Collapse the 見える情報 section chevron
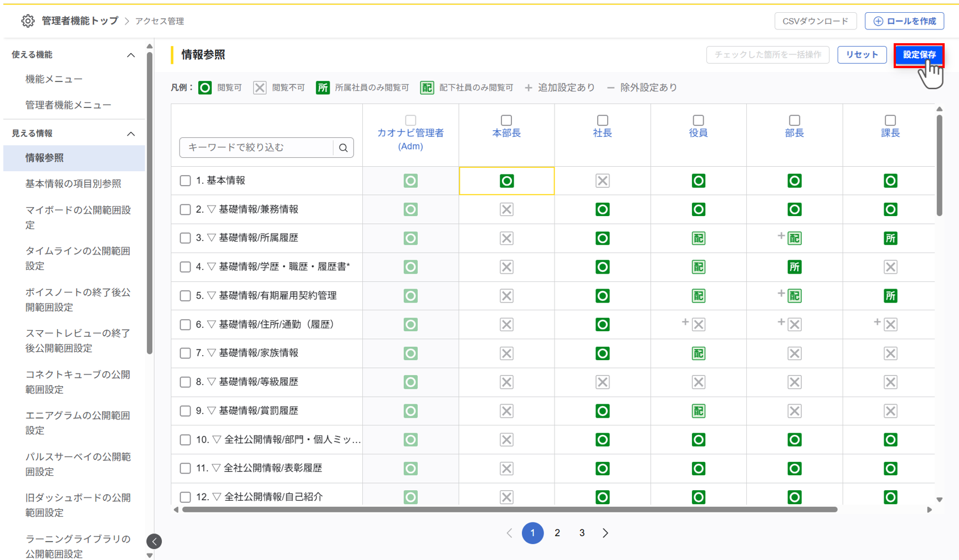Viewport: 959px width, 560px height. (131, 133)
